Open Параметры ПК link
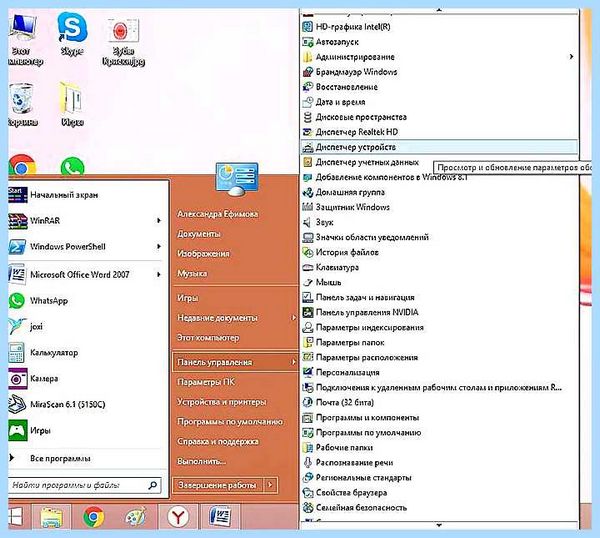The image size is (600, 538). tap(205, 382)
